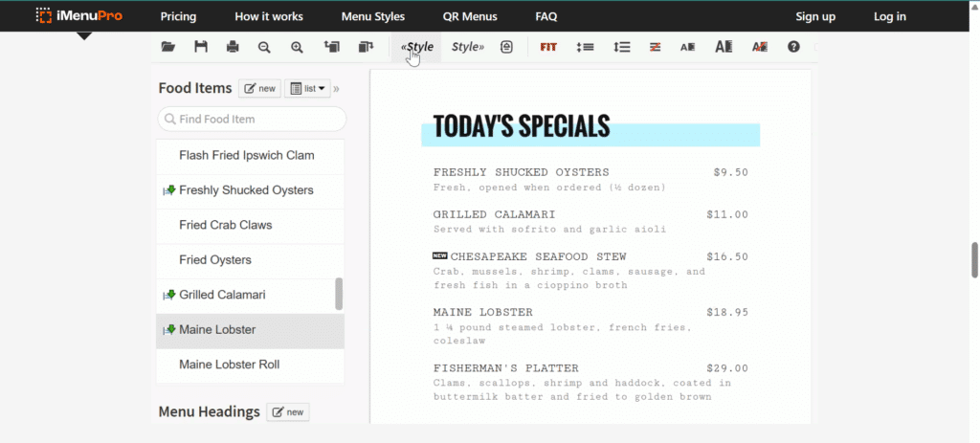The image size is (980, 443).
Task: Open the Food Items list dropdown
Action: (307, 89)
